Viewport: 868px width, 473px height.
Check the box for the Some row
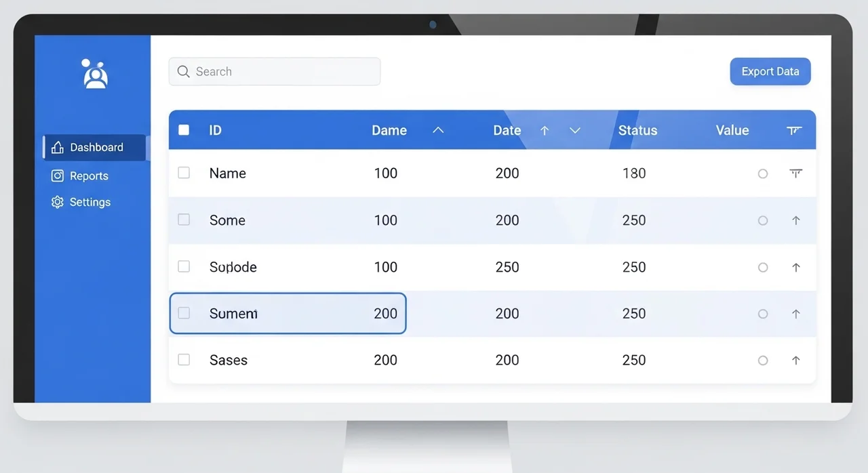coord(184,220)
